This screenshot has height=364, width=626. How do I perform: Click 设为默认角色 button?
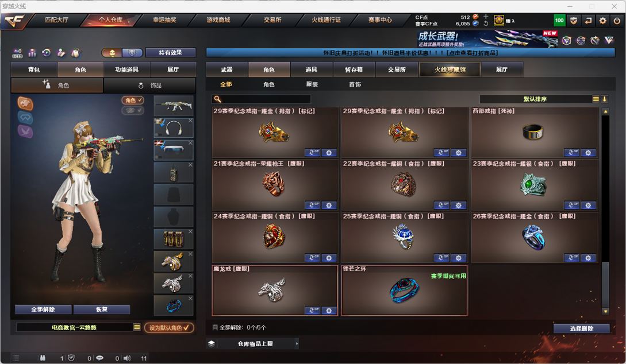coord(169,328)
